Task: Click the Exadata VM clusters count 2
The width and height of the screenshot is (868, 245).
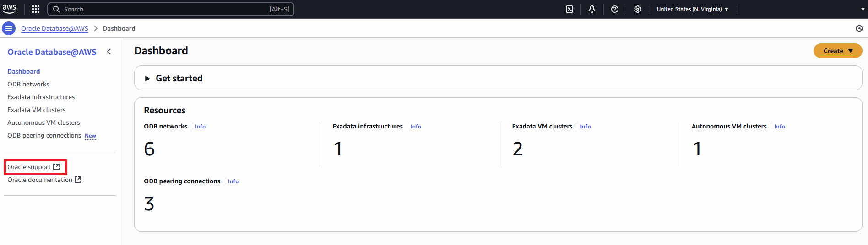Action: pos(518,149)
